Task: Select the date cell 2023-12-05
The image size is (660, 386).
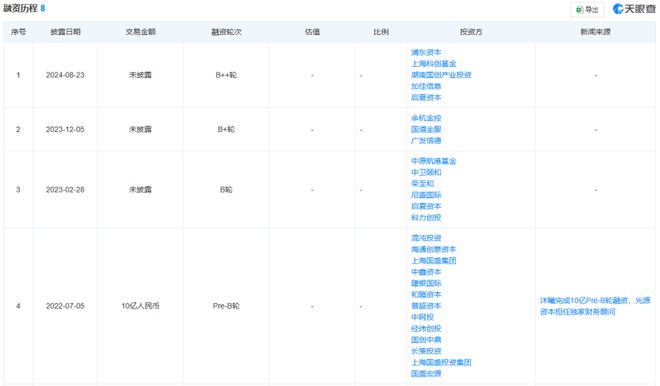Action: point(65,130)
